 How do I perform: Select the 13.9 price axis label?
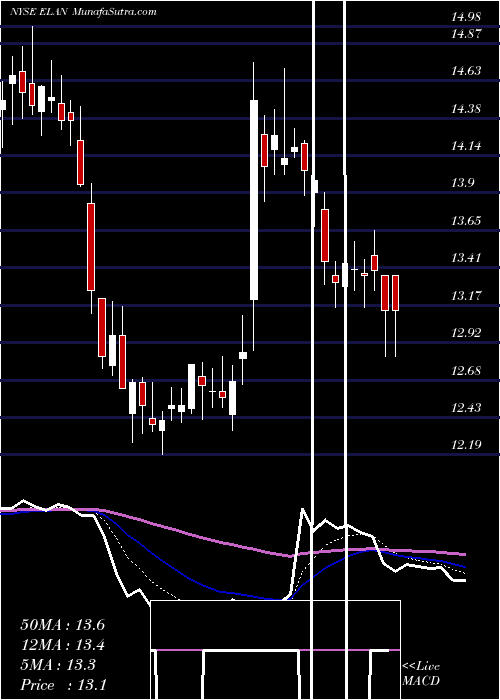point(462,183)
